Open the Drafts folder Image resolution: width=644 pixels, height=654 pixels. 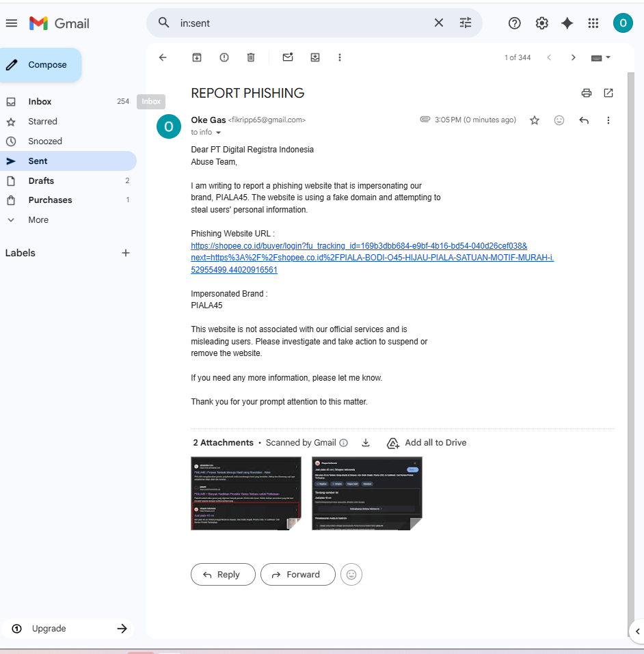pyautogui.click(x=68, y=180)
